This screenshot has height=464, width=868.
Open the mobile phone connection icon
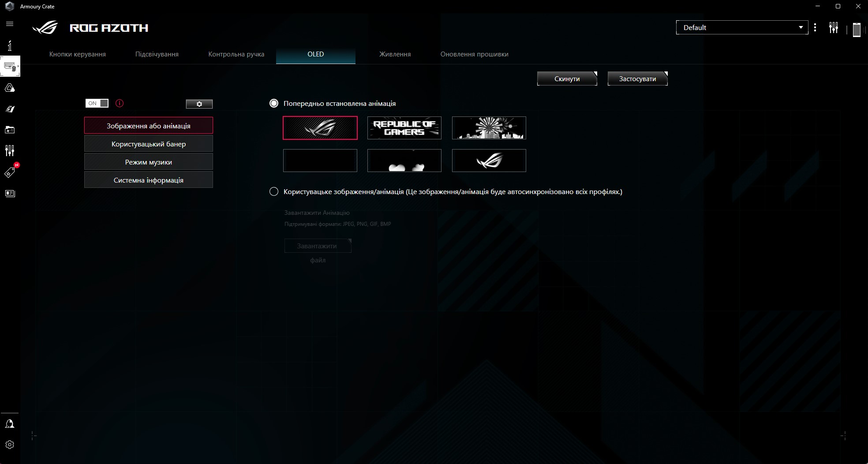click(x=856, y=29)
